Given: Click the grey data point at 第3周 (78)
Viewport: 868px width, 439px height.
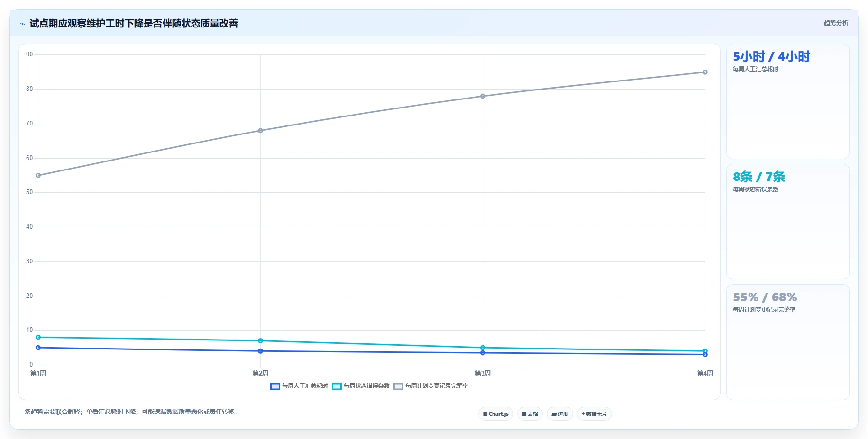Looking at the screenshot, I should tap(483, 96).
